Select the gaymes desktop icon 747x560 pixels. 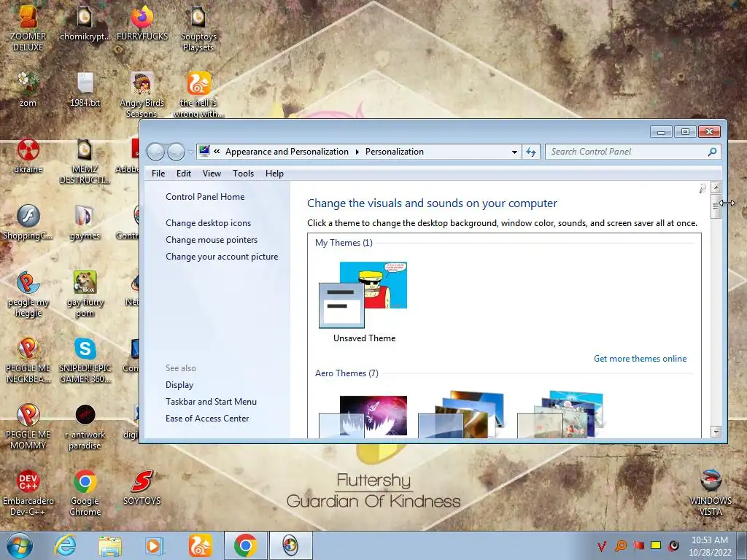(85, 222)
